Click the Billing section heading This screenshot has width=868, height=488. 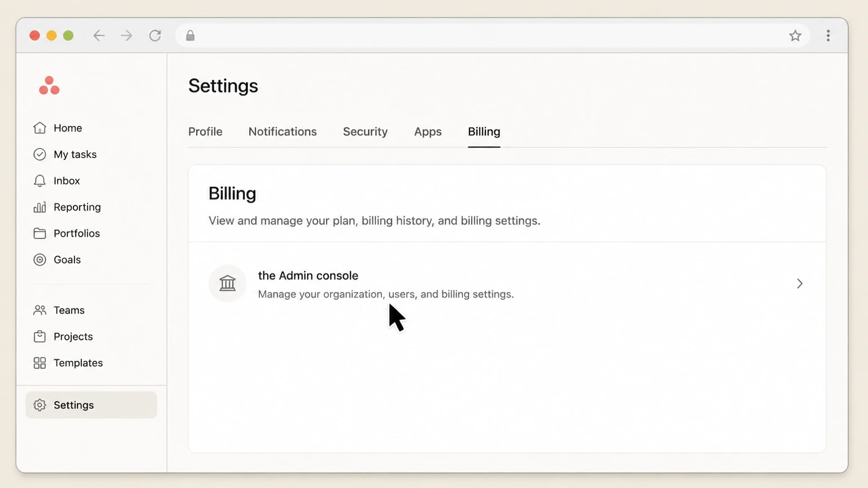tap(232, 193)
